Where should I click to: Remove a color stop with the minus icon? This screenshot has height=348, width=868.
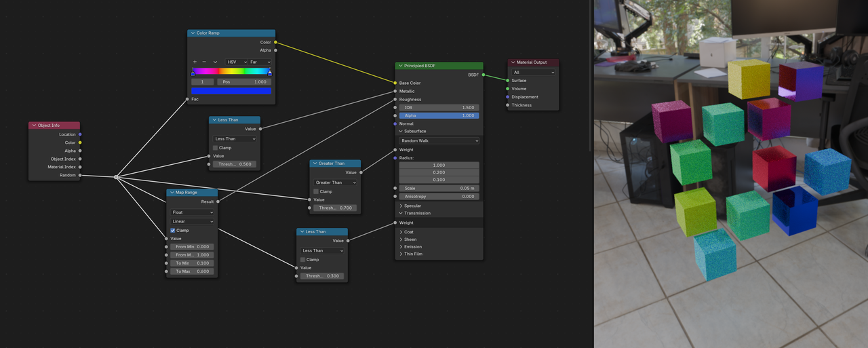coord(204,62)
